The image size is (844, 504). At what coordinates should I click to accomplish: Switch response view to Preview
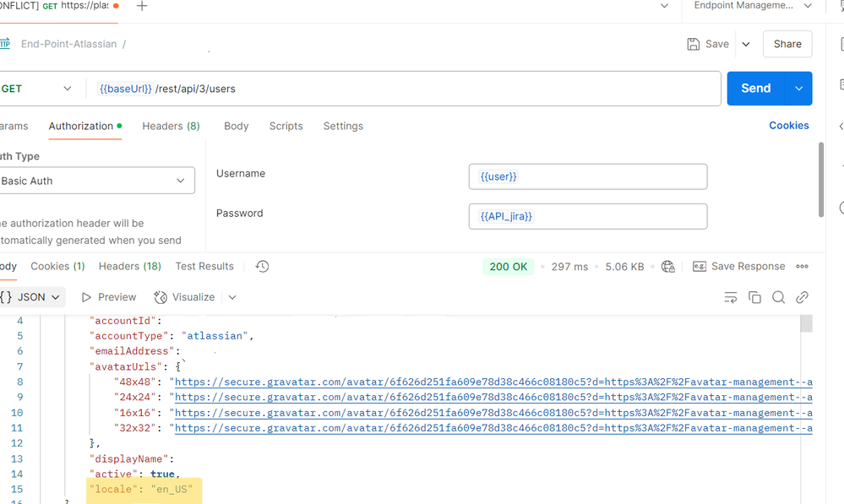click(x=109, y=297)
